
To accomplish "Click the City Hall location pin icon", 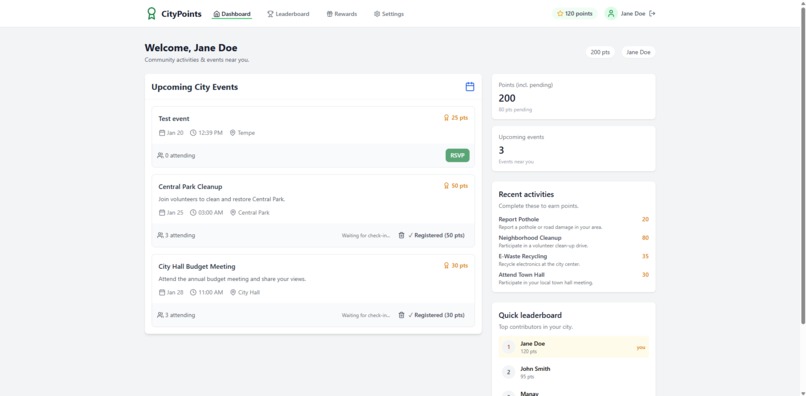I will (233, 292).
